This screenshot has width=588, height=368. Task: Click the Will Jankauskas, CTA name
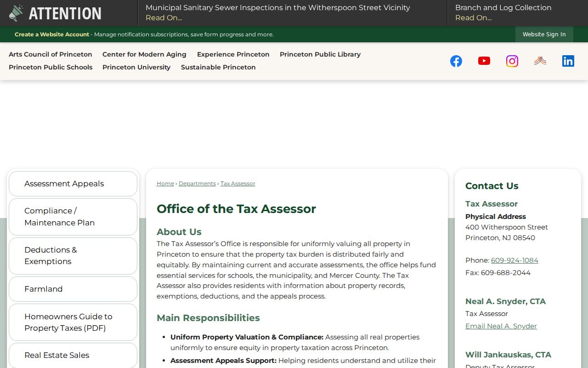(x=508, y=355)
